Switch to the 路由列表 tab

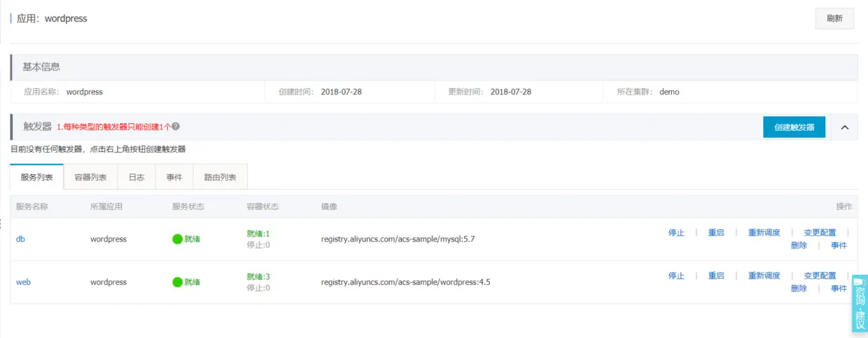click(220, 177)
